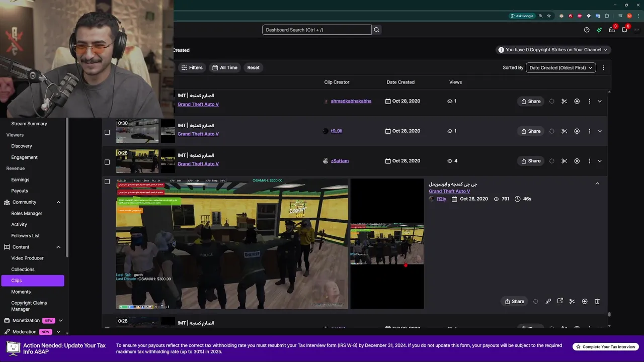Click the plus circle icon for t9_9ii clip
This screenshot has width=644, height=362.
pyautogui.click(x=577, y=131)
